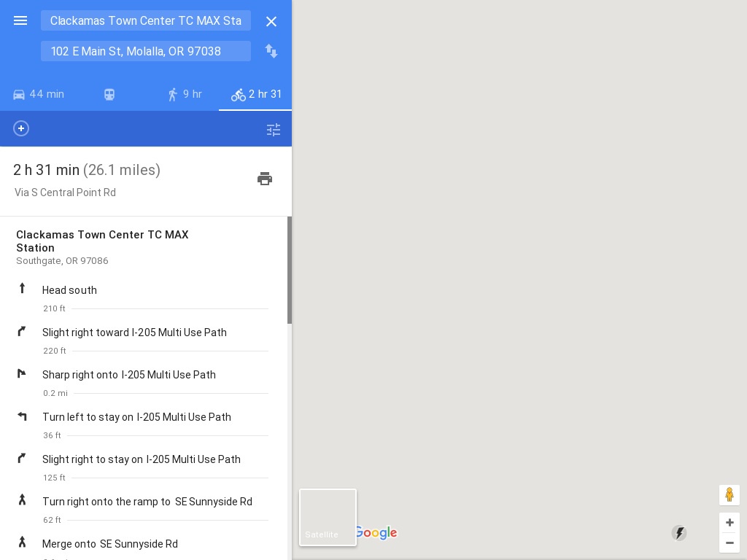Click the Street View pegman icon
This screenshot has height=560, width=747.
click(729, 495)
